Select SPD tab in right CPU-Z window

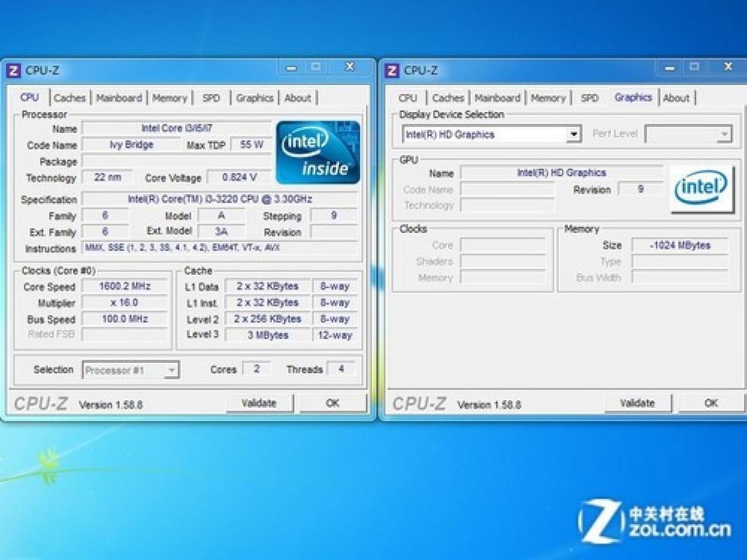pos(589,98)
